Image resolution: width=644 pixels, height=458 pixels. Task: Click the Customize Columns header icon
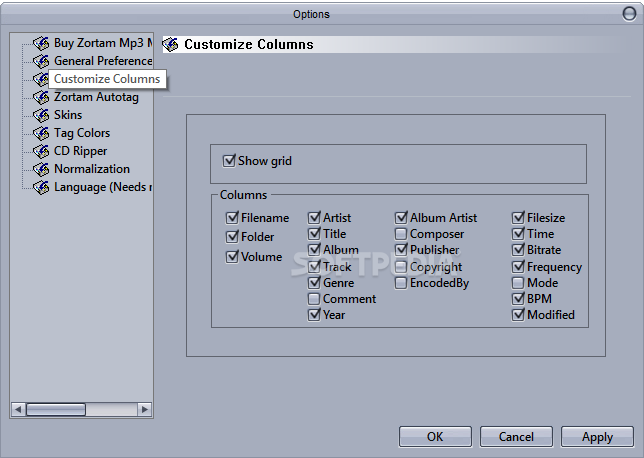click(x=170, y=44)
